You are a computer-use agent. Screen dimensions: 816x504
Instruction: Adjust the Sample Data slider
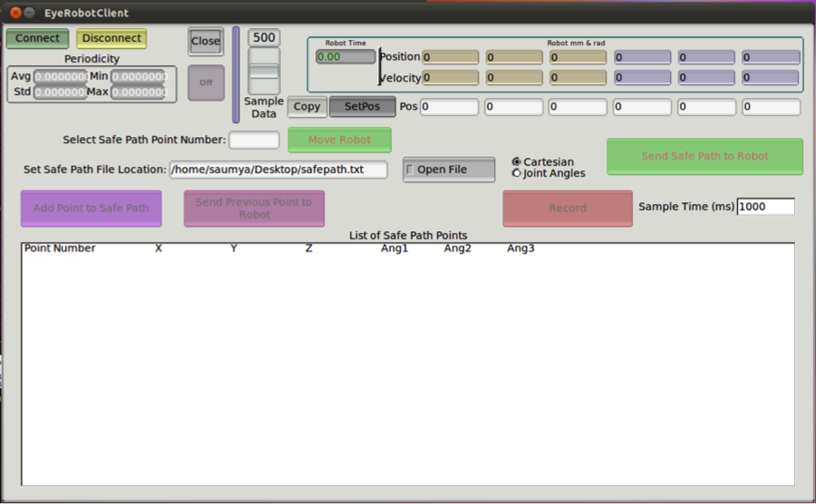(x=264, y=71)
